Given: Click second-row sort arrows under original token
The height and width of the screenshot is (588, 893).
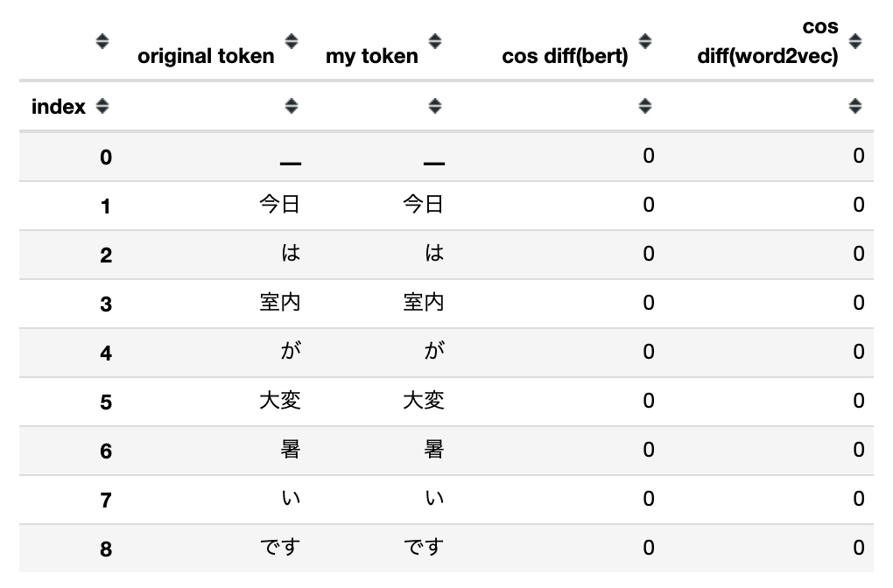Looking at the screenshot, I should (292, 106).
